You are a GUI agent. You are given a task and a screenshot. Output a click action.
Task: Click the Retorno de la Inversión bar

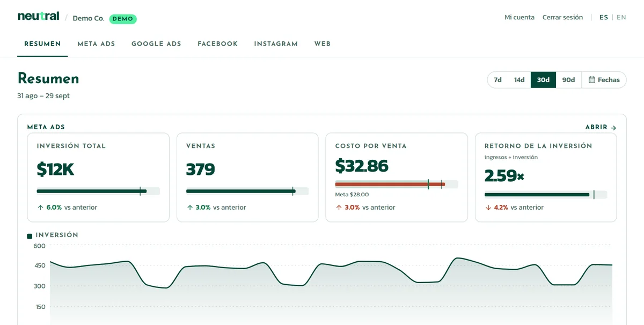coord(546,195)
